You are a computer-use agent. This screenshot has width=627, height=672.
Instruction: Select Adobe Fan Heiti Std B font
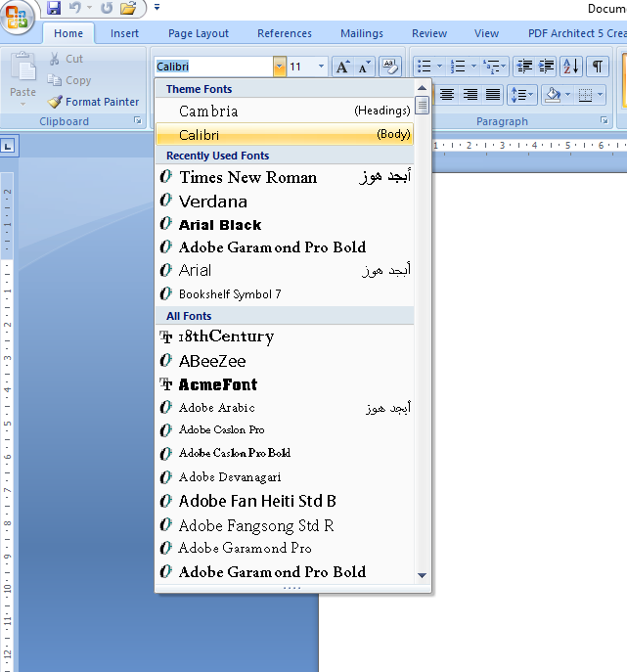[x=285, y=501]
